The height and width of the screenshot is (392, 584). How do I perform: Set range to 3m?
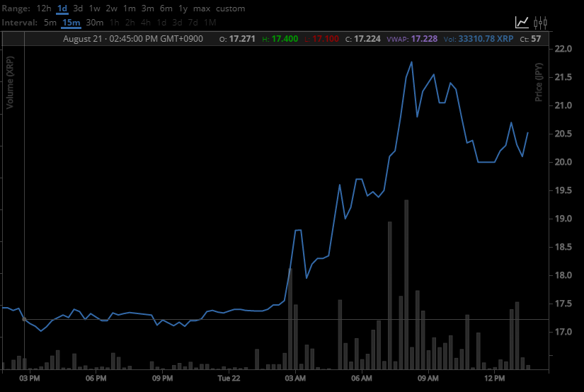(x=147, y=8)
